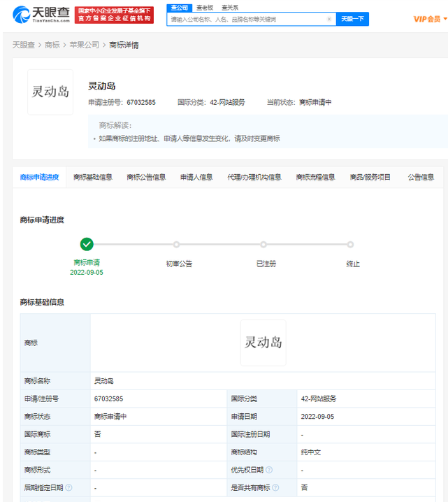This screenshot has width=448, height=502.
Task: Select the 终止 progress step circle
Action: click(350, 245)
